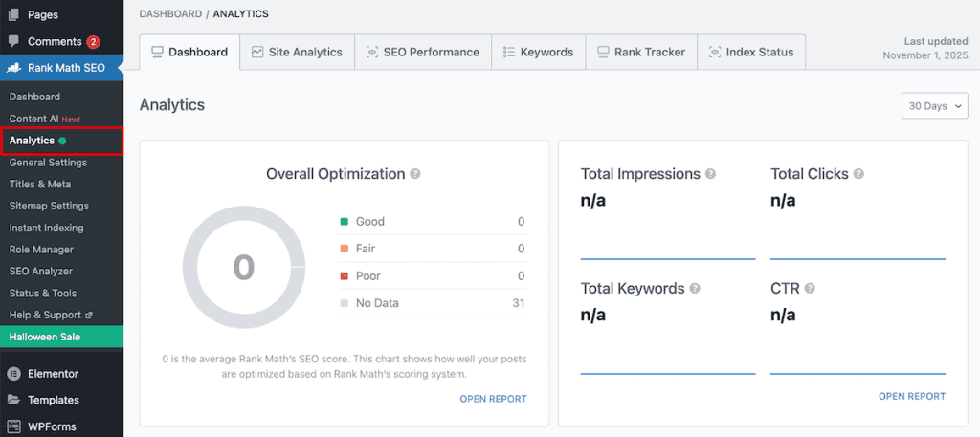Click the Help & Support external link icon
Screen dimensions: 980x437
88,316
